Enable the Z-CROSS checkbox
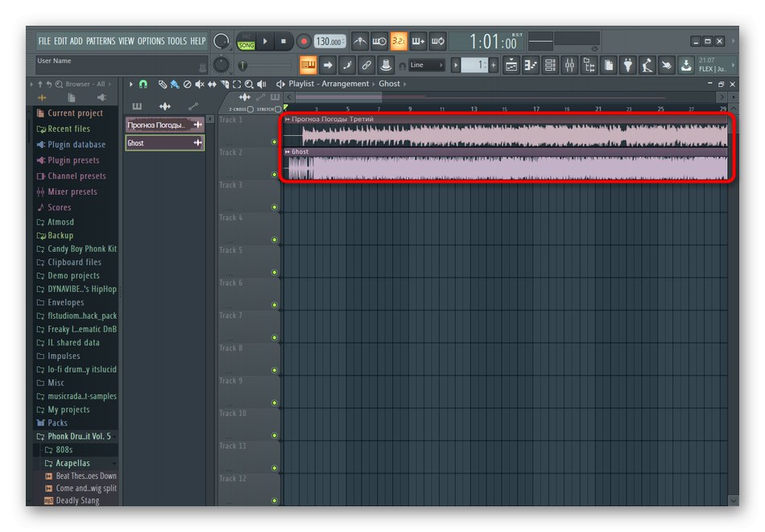The width and height of the screenshot is (765, 532). coord(250,109)
